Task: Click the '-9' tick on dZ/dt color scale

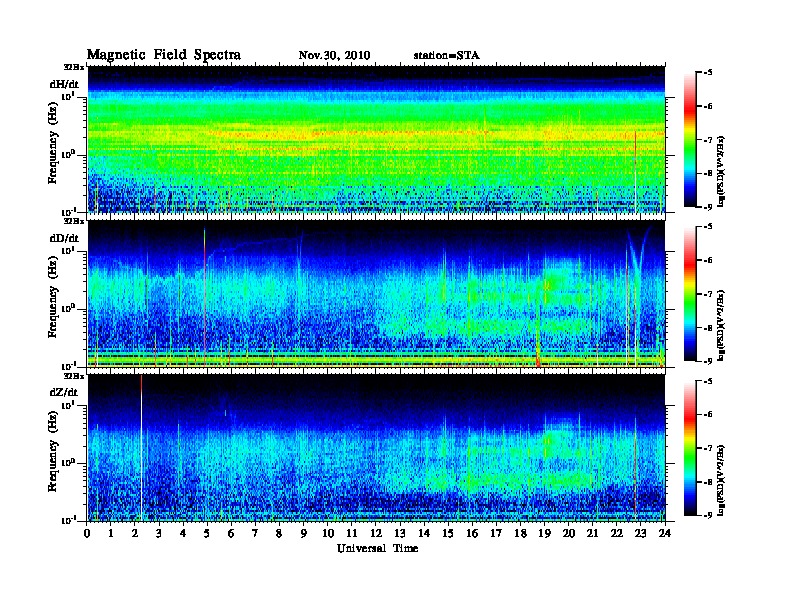Action: [708, 515]
